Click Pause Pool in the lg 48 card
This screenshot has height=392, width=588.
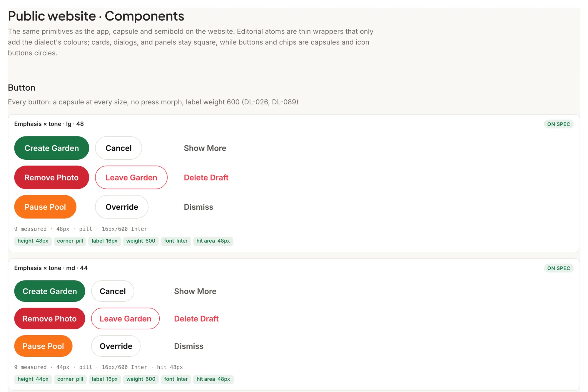point(45,207)
